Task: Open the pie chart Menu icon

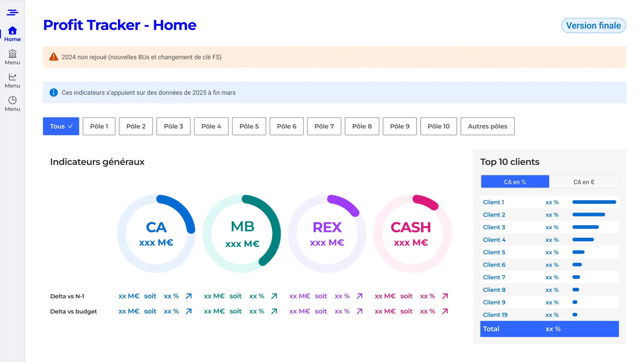Action: [12, 100]
